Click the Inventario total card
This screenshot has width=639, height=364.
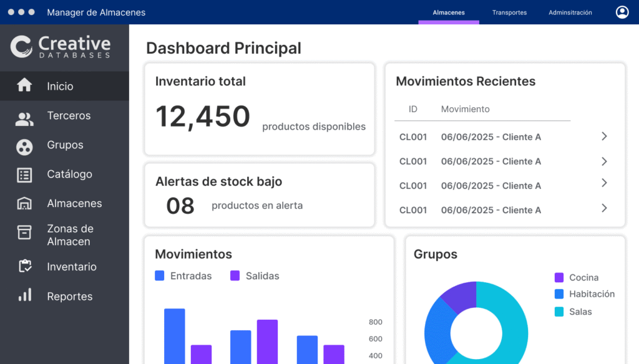click(x=259, y=108)
